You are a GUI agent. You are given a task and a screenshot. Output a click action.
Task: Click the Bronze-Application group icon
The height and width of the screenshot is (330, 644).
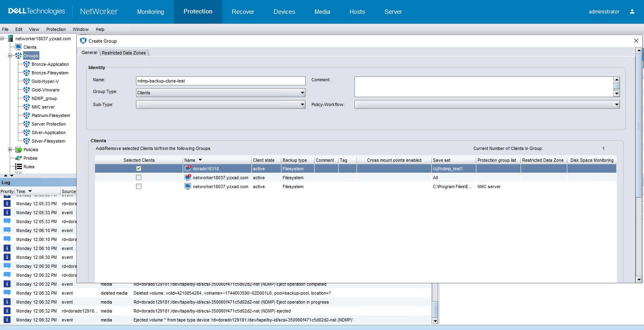[27, 64]
